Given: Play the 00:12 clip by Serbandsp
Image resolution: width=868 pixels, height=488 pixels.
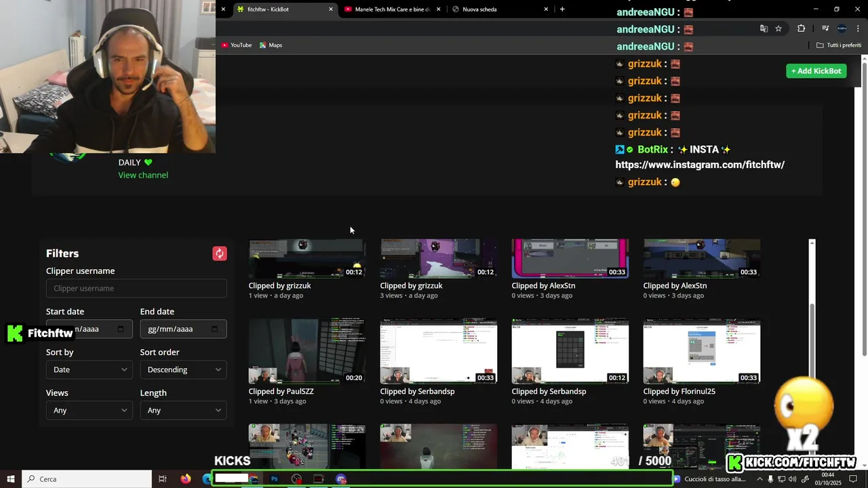Looking at the screenshot, I should [x=570, y=351].
